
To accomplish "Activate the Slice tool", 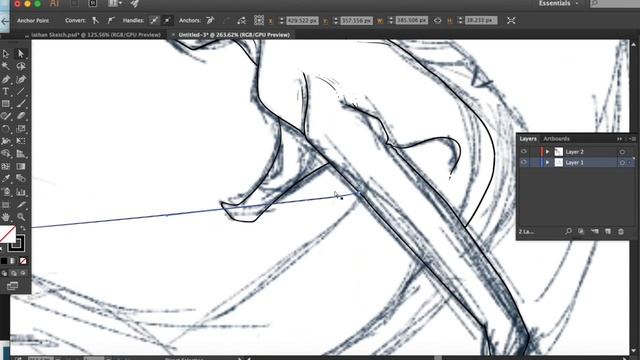I will click(20, 204).
